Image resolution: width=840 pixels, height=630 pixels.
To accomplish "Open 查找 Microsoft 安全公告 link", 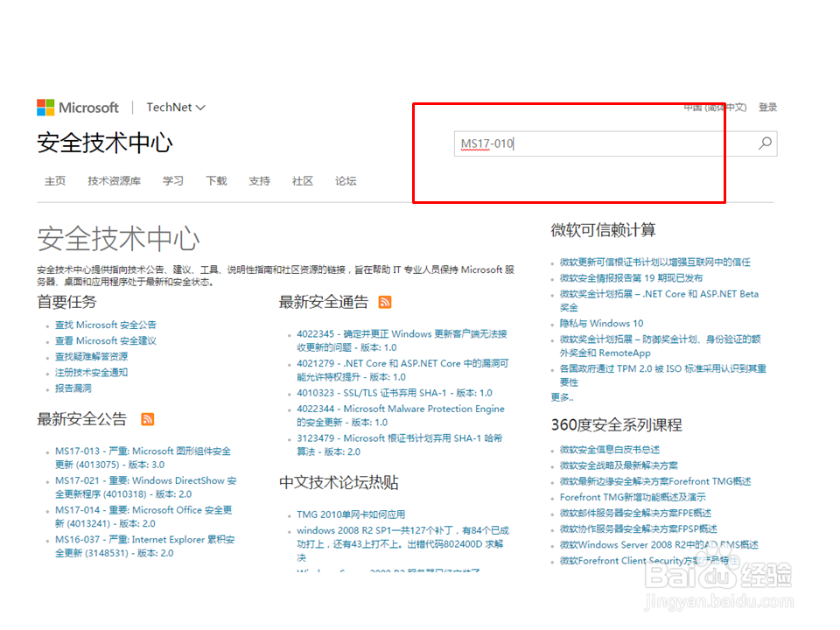I will pos(106,325).
